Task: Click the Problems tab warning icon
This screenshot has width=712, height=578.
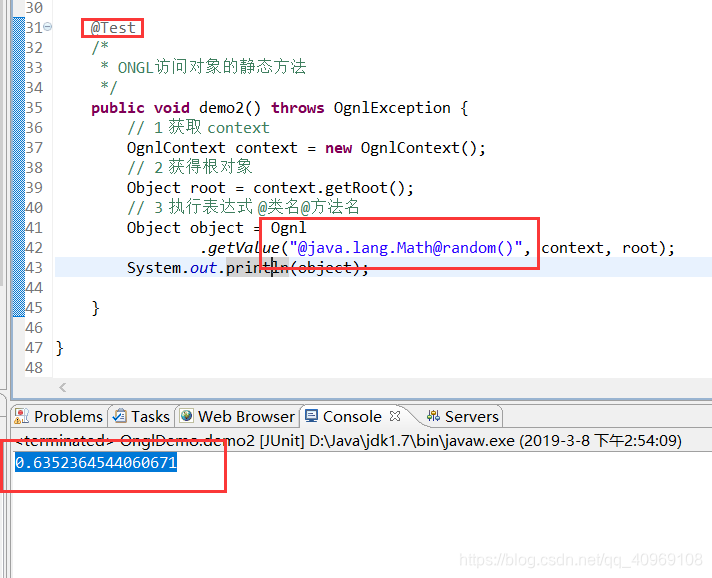Action: pos(21,416)
